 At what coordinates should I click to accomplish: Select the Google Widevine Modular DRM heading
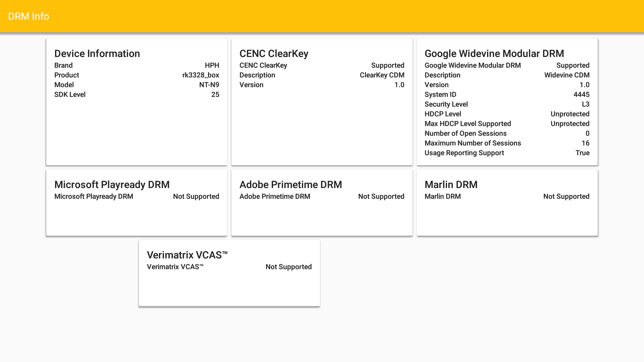[494, 54]
